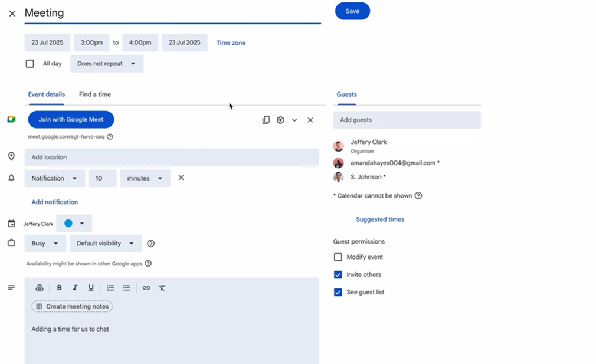Click the Add guests field
The image size is (596, 364).
[x=407, y=120]
